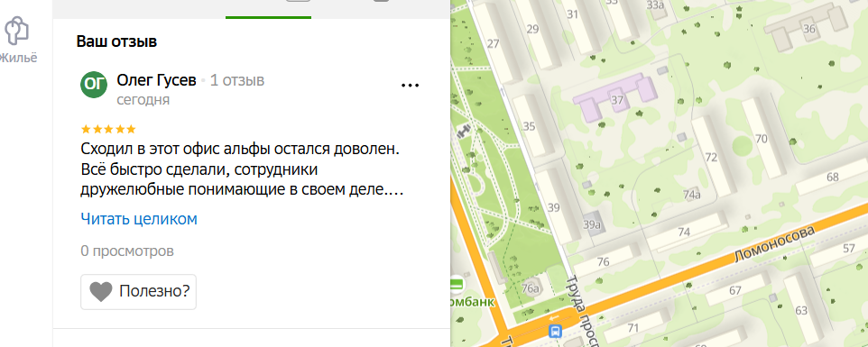Viewport: 868px width, 347px height.
Task: Select building 76а on the map
Action: pyautogui.click(x=531, y=288)
